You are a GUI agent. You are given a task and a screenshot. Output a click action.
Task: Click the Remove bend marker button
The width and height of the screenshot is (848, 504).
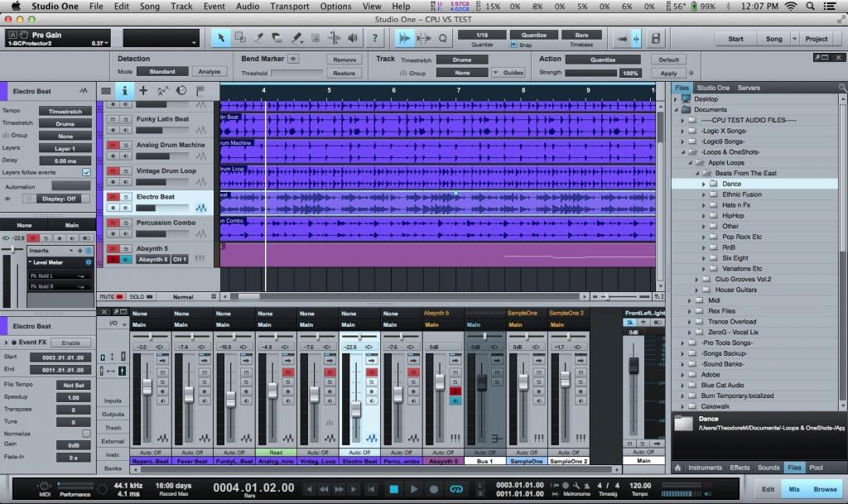[344, 60]
